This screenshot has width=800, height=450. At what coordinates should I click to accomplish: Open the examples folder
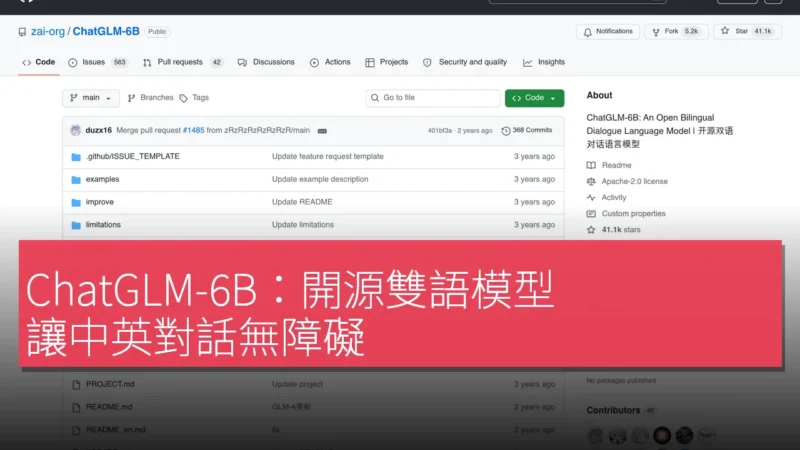[103, 180]
